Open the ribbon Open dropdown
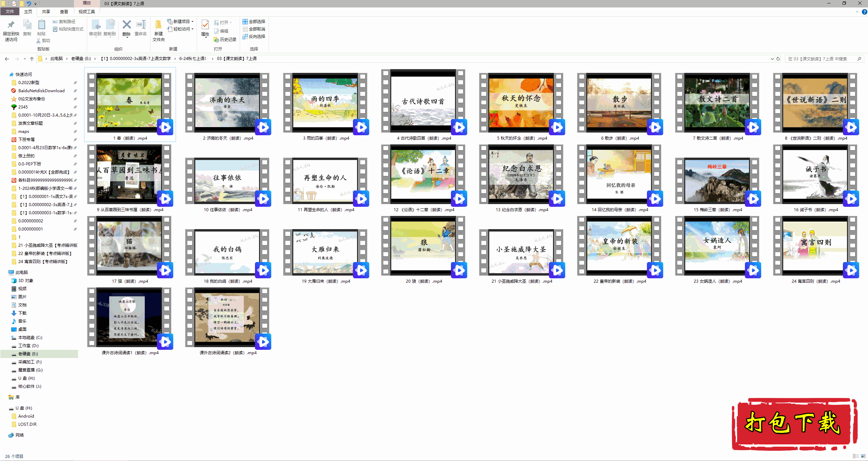This screenshot has width=868, height=461. [x=223, y=23]
